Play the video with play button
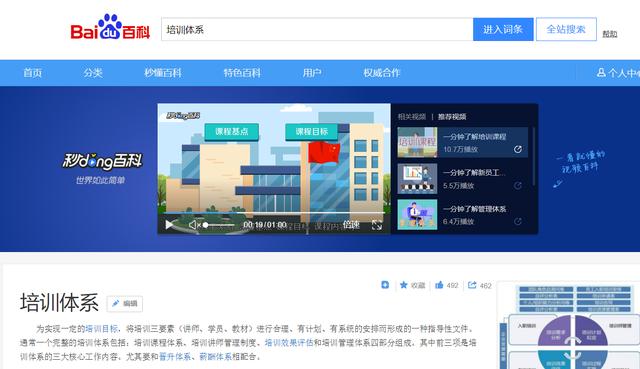This screenshot has width=640, height=369. 169,225
